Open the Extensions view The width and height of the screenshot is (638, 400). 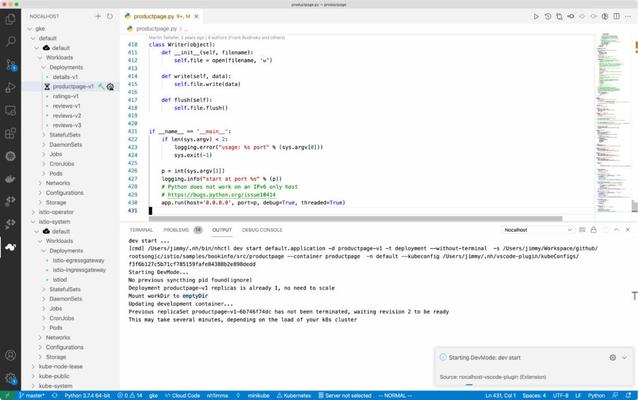(x=10, y=133)
